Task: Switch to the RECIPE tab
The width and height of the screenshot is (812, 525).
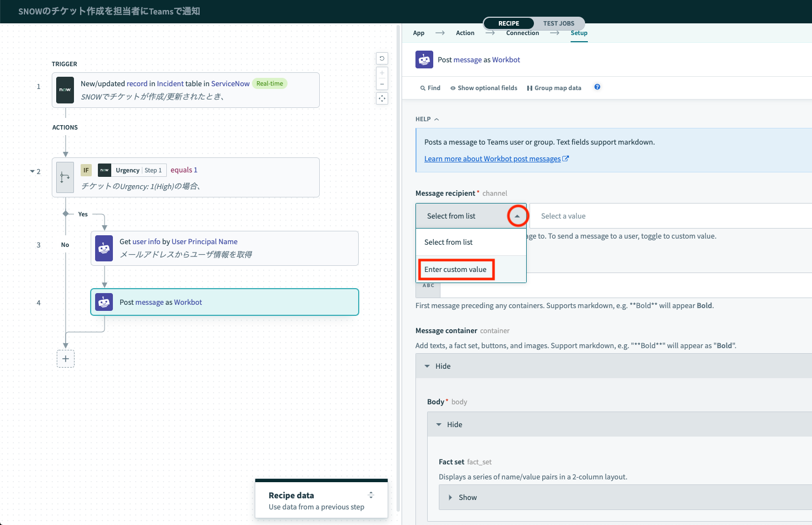Action: click(509, 23)
